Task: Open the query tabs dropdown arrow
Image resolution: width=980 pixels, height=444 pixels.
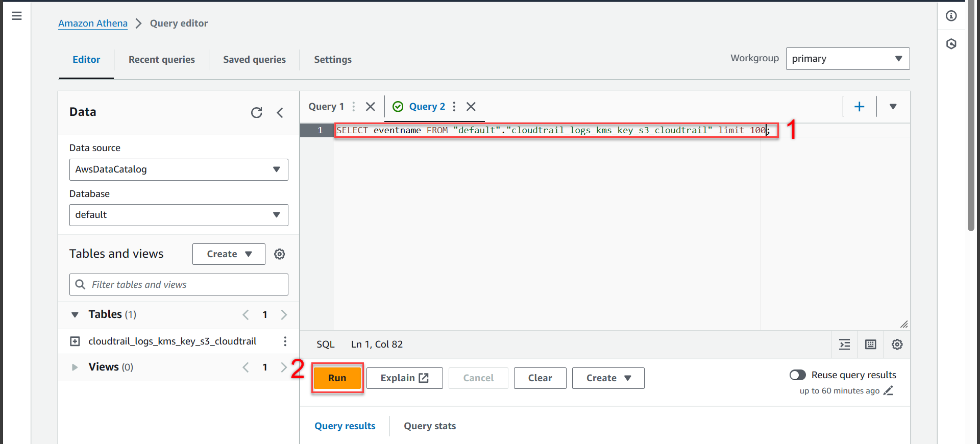Action: (893, 107)
